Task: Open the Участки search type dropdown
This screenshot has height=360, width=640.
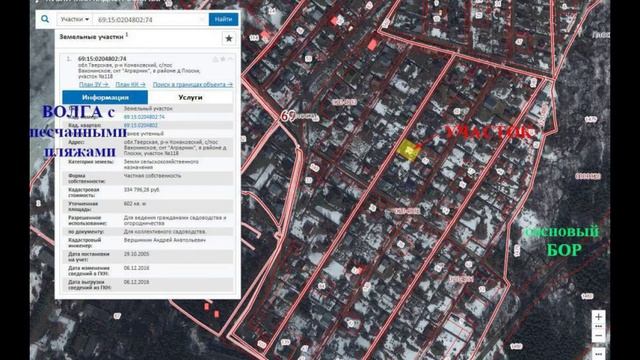Action: pos(74,19)
